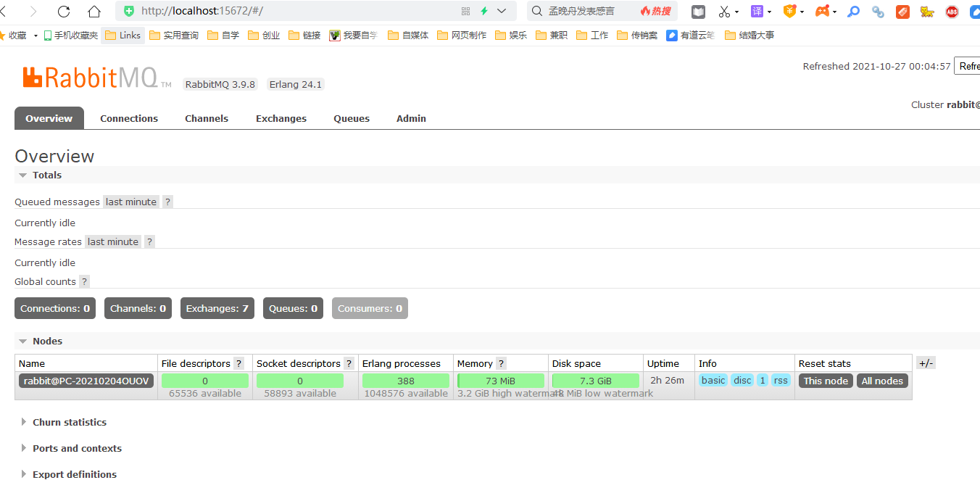Viewport: 980px width, 480px height.
Task: Click help '?' beside Message rates
Action: [x=149, y=241]
